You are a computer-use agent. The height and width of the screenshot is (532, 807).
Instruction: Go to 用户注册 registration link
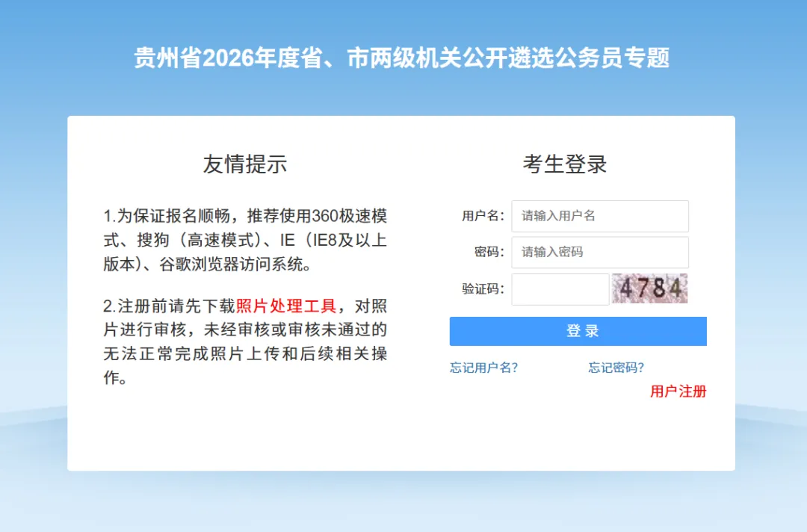[678, 391]
